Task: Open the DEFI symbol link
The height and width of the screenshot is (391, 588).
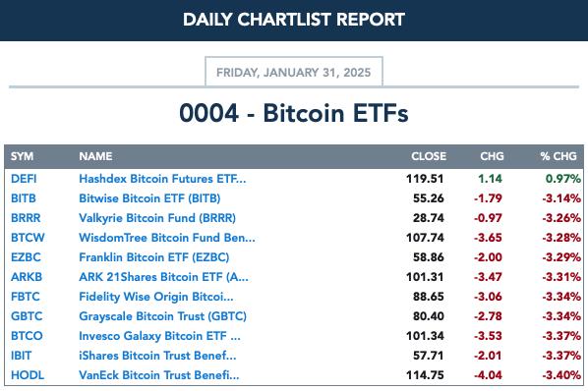Action: point(24,179)
